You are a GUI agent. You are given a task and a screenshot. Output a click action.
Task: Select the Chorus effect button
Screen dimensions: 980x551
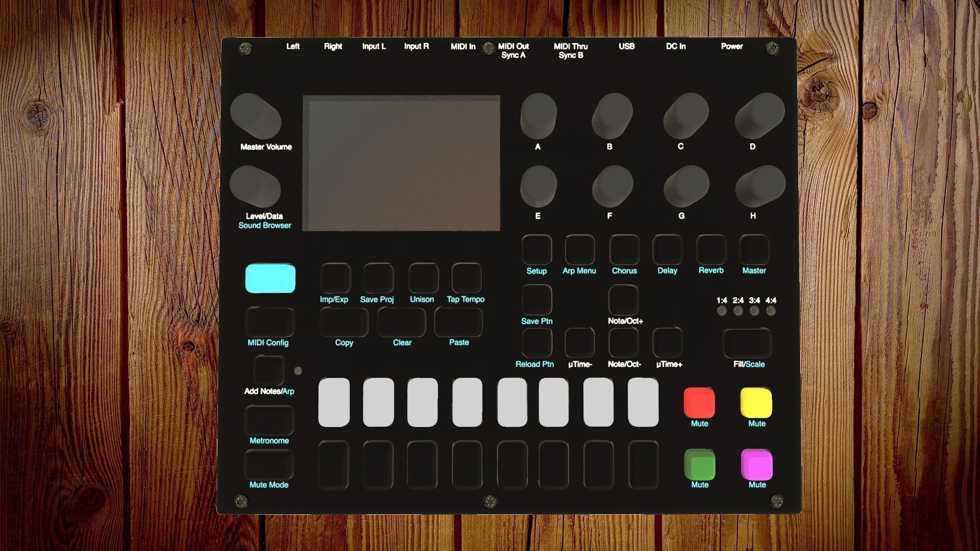(x=624, y=249)
